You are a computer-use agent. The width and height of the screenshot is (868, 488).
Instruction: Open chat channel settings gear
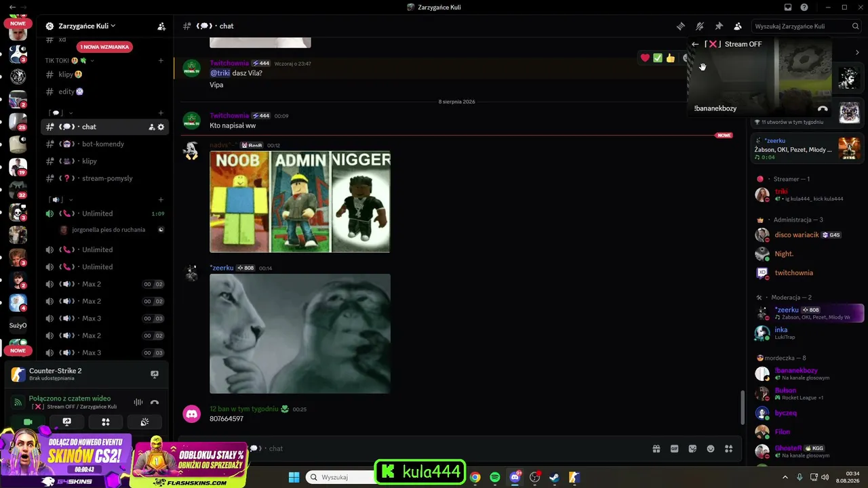tap(161, 127)
